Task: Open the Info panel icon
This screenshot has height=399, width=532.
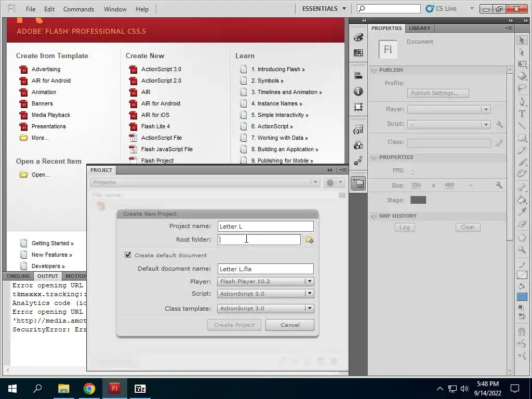Action: 358,91
